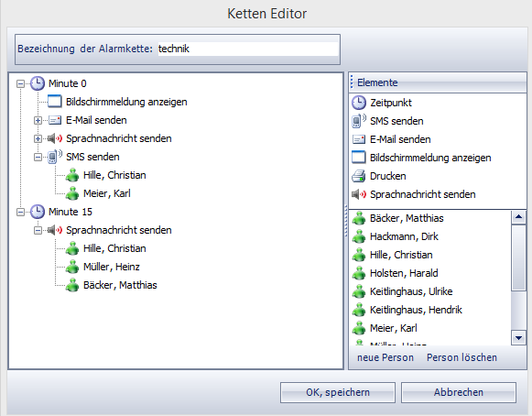Collapse the Minute 0 node
Image resolution: width=532 pixels, height=416 pixels.
pyautogui.click(x=20, y=83)
